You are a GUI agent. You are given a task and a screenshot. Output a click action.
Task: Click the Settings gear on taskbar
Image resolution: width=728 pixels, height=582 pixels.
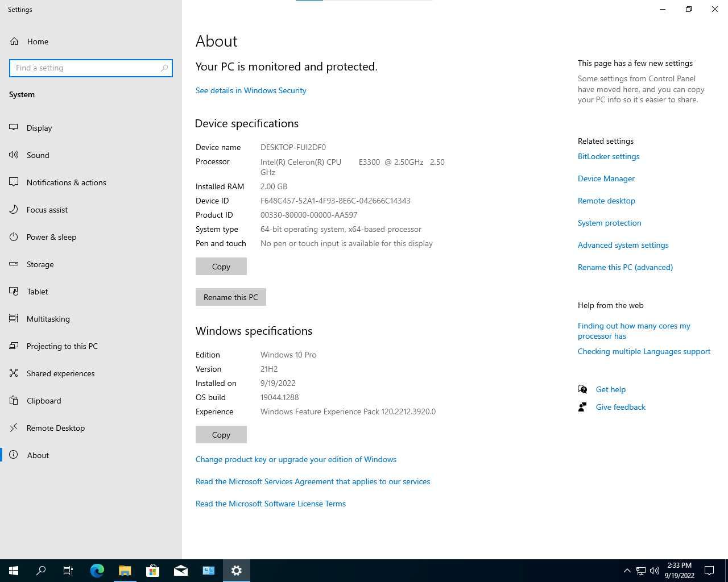click(237, 571)
